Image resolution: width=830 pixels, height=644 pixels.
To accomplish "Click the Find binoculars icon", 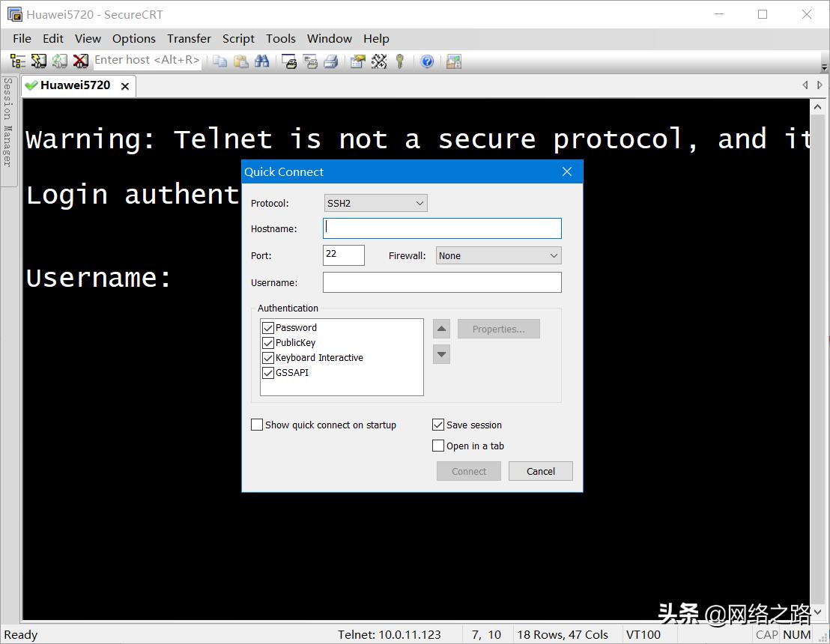I will (262, 61).
